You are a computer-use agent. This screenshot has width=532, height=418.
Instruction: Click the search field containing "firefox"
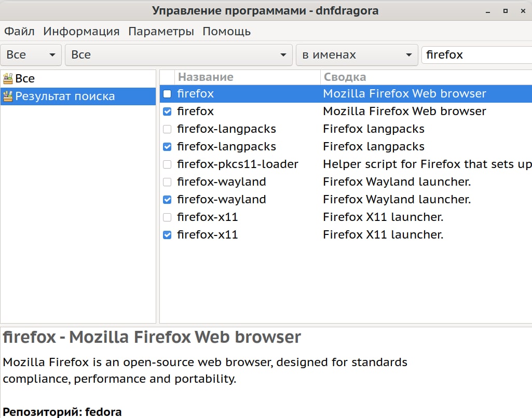pos(475,55)
